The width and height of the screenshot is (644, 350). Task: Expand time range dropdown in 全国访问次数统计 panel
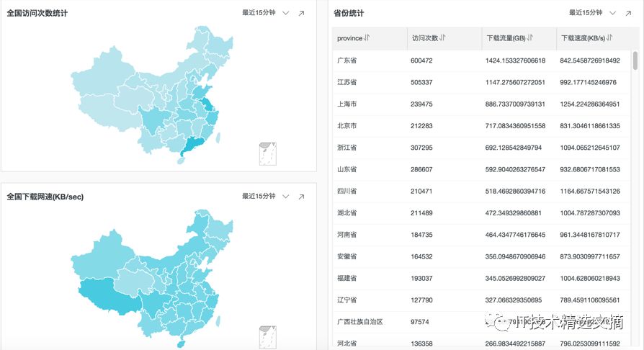tap(286, 13)
